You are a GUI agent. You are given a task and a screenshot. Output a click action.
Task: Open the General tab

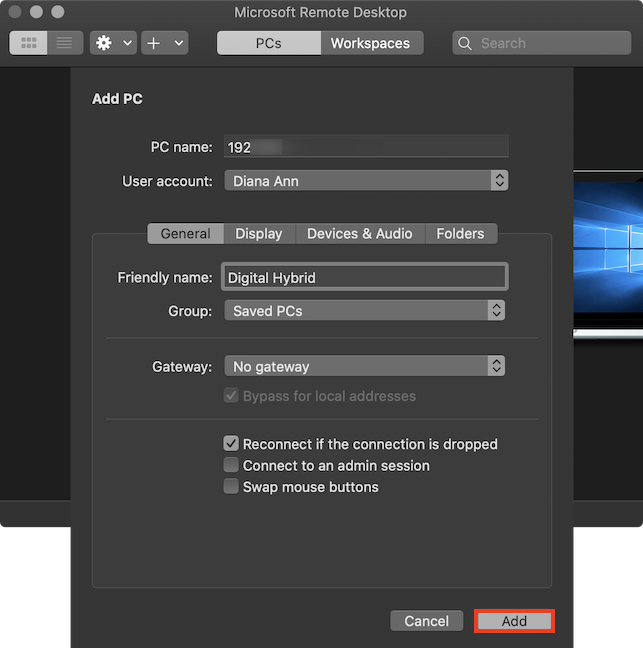coord(186,233)
